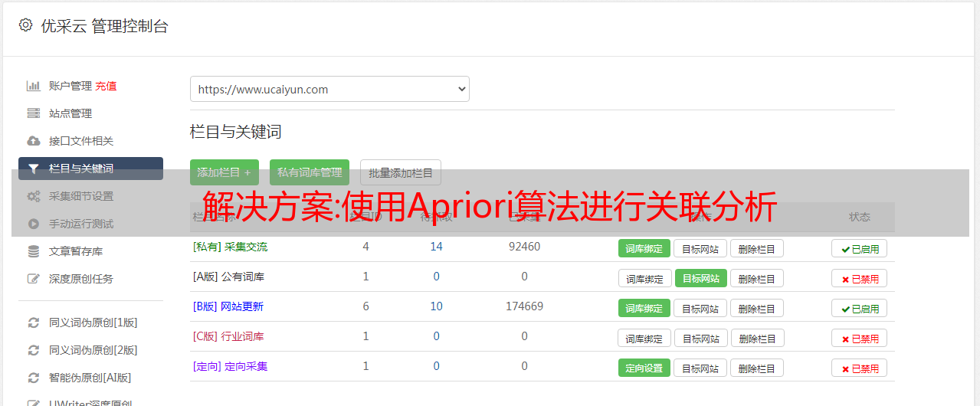The image size is (980, 406).
Task: Click the 174669 collected count cell
Action: pyautogui.click(x=524, y=306)
